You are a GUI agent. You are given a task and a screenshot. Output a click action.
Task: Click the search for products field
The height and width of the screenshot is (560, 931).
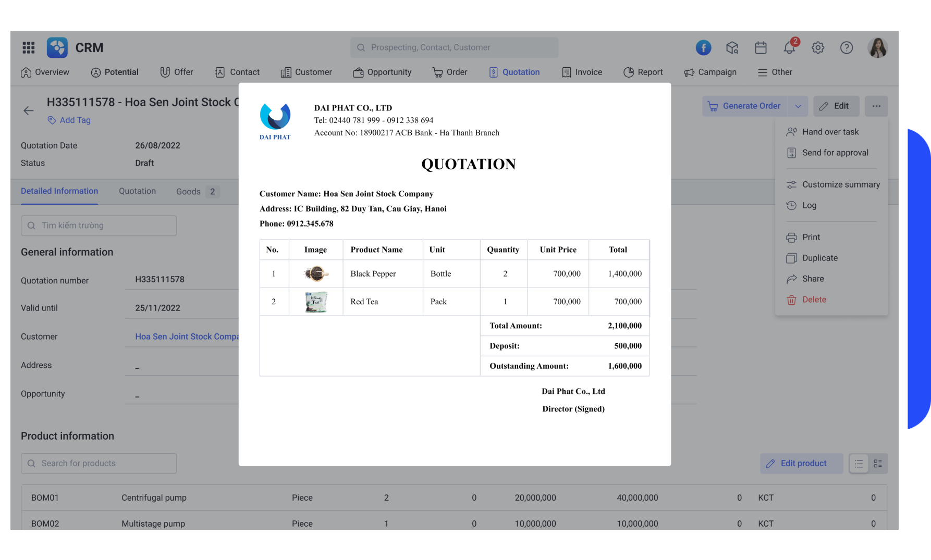(x=99, y=463)
